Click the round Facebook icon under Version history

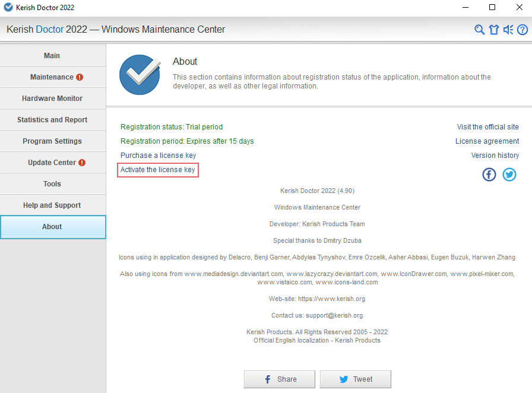tap(489, 175)
